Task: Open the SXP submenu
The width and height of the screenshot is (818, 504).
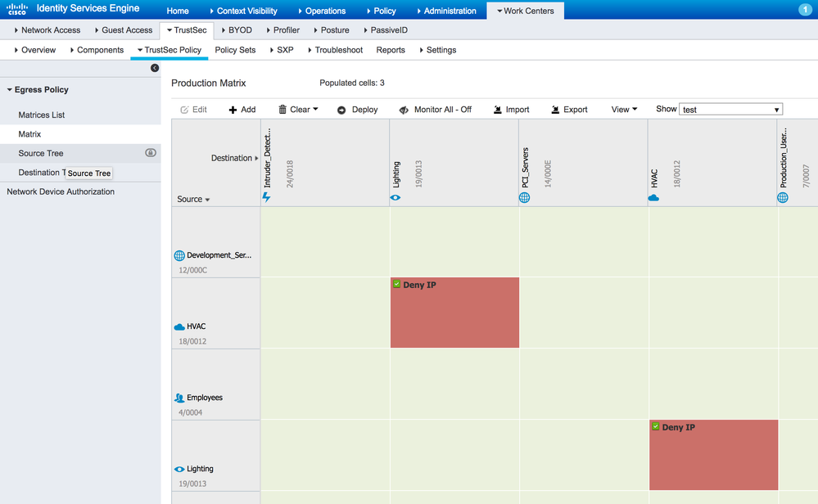Action: 281,50
